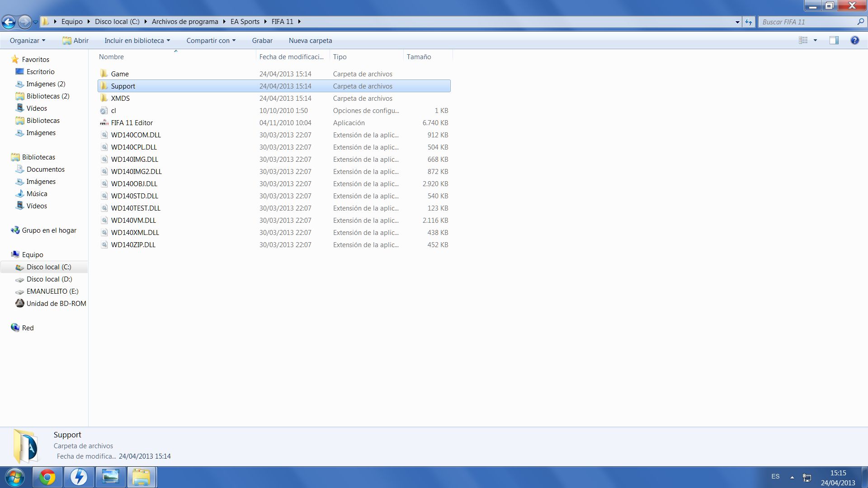Screen dimensions: 868x488
Task: Sort by Fecha de modificación column
Action: coord(292,56)
